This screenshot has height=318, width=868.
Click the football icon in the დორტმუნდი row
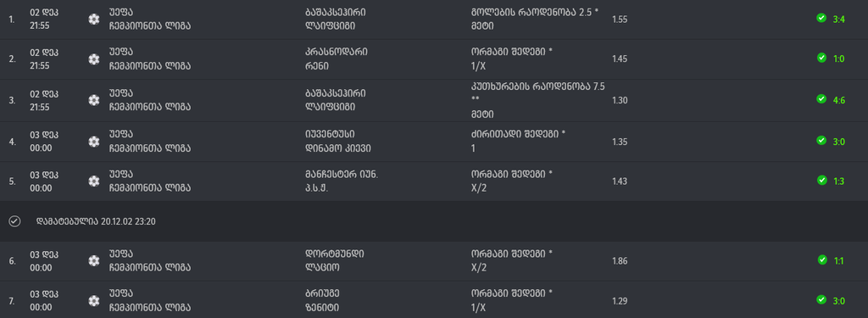[x=94, y=260]
